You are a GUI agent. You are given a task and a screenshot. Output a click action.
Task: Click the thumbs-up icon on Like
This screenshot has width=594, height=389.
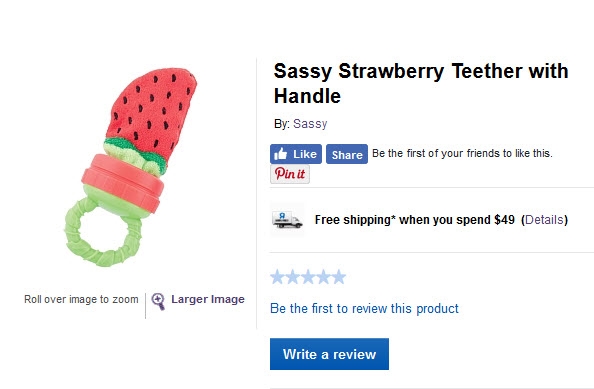pyautogui.click(x=281, y=154)
